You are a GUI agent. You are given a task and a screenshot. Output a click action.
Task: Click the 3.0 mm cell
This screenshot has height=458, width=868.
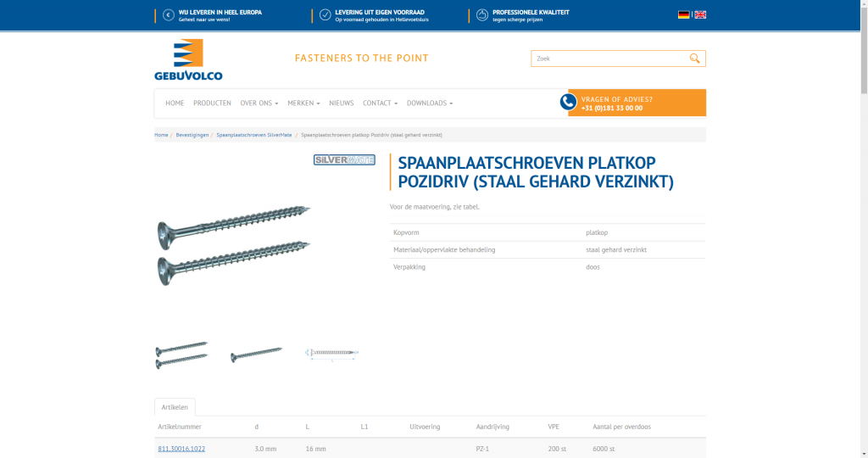click(x=265, y=449)
